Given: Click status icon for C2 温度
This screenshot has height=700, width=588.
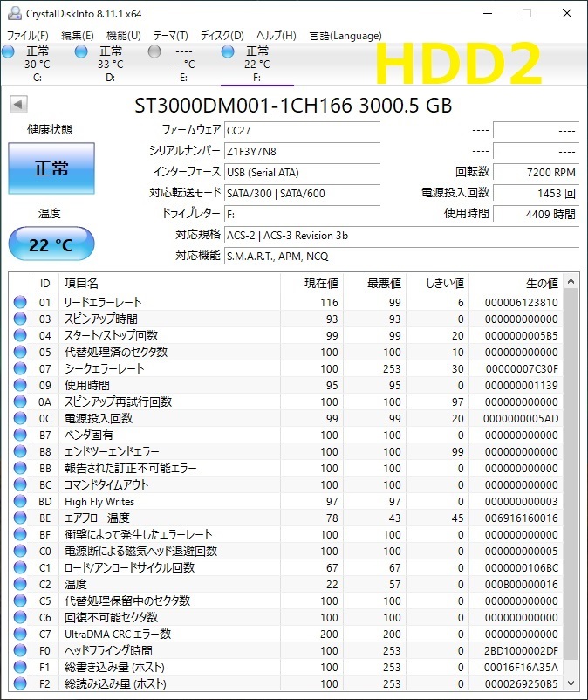Looking at the screenshot, I should point(20,584).
